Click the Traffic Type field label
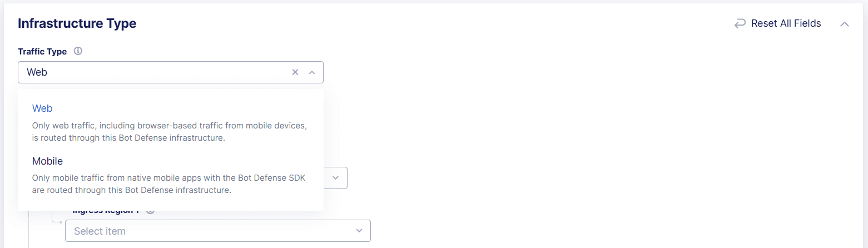Viewport: 868px width, 248px height. click(42, 51)
